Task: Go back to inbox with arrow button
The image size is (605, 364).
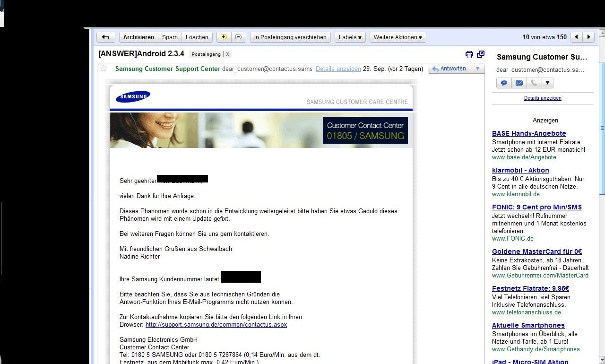Action: click(x=105, y=37)
